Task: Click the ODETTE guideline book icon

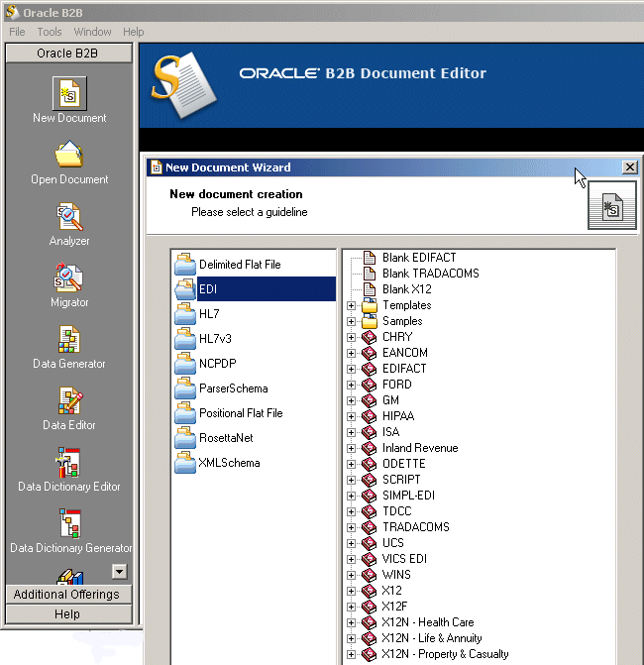Action: point(369,464)
